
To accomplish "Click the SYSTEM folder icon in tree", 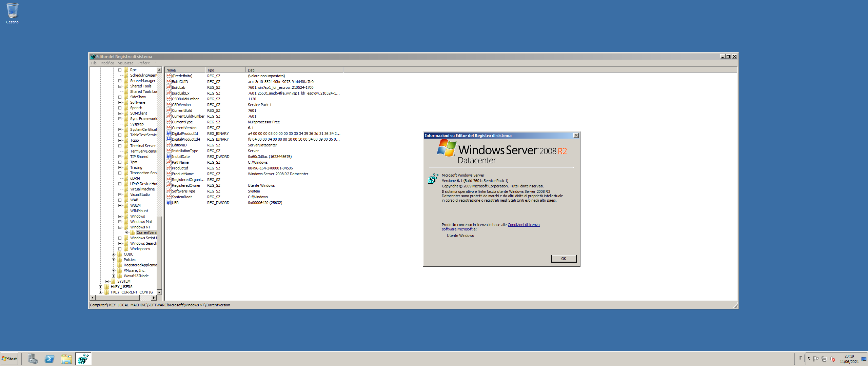I will click(x=113, y=281).
